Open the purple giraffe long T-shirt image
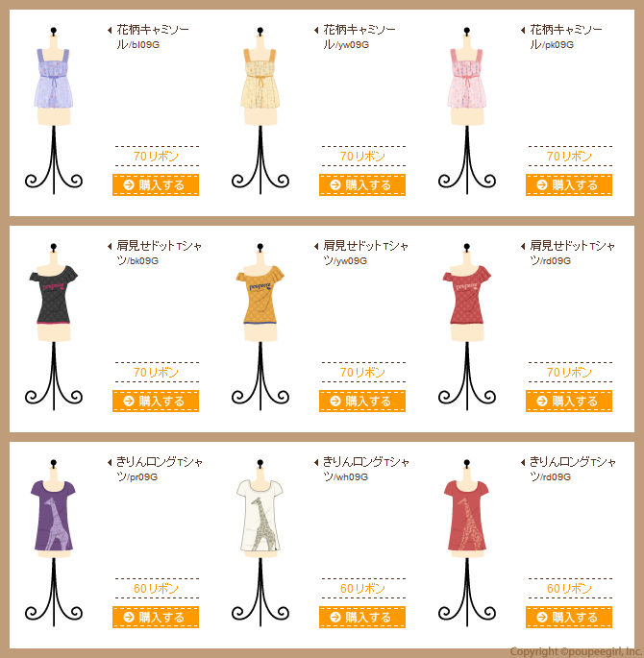The height and width of the screenshot is (658, 644). click(54, 543)
